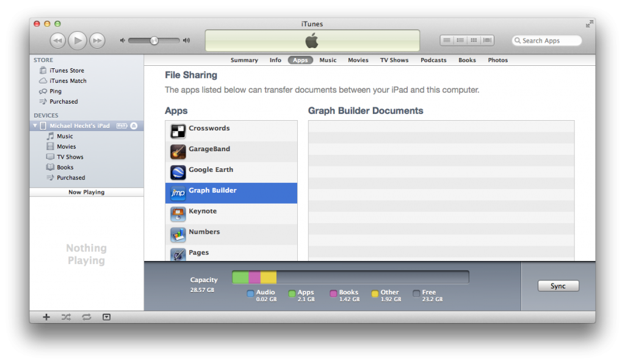The height and width of the screenshot is (364, 625).
Task: Select Pages app icon
Action: tap(178, 254)
